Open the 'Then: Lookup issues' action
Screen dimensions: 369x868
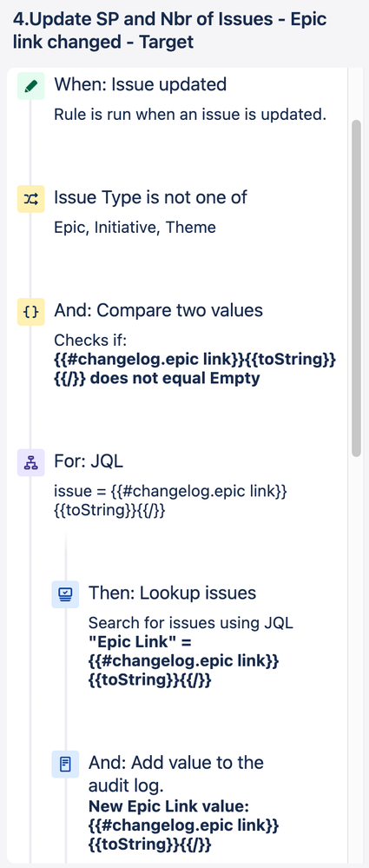[172, 593]
